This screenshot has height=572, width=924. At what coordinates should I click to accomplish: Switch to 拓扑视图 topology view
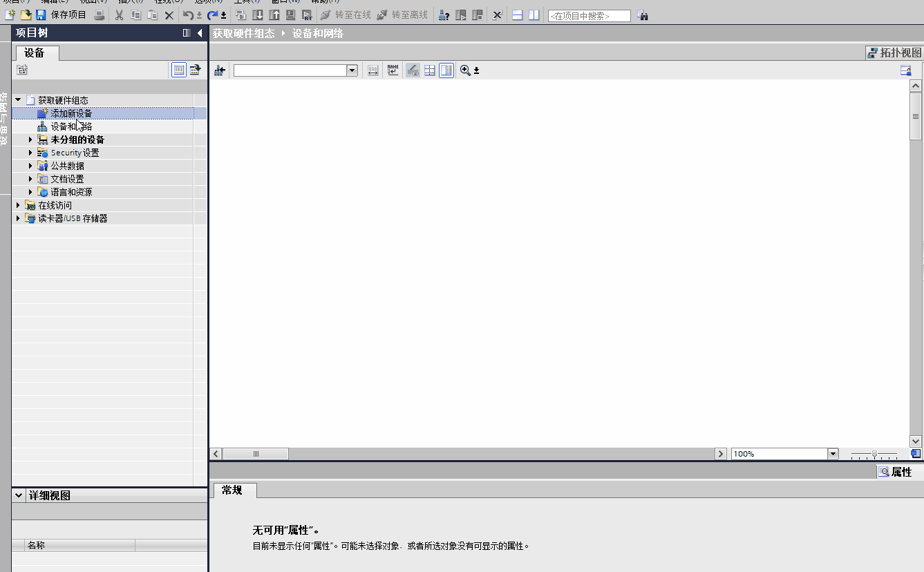895,53
